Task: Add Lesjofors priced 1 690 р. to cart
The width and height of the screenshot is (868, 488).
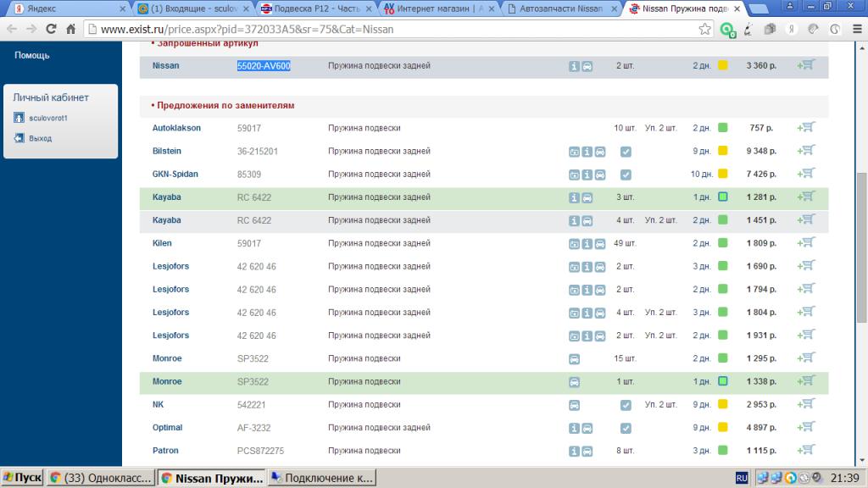Action: (806, 265)
